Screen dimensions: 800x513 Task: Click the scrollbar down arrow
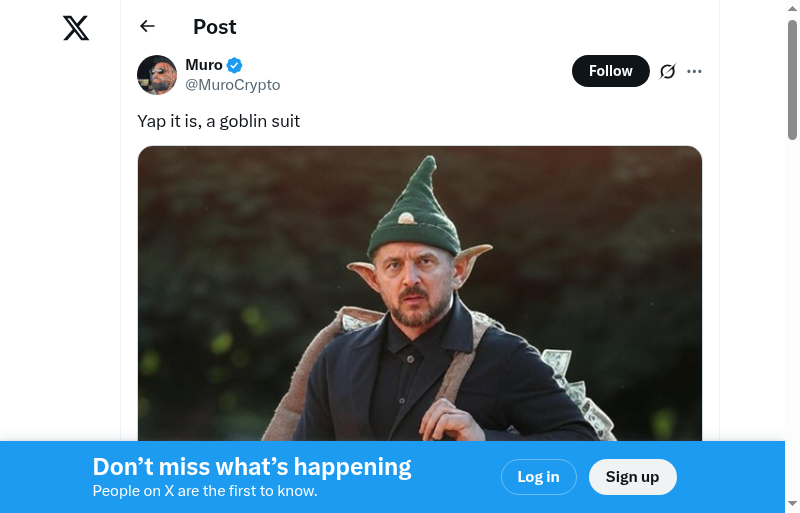(792, 503)
